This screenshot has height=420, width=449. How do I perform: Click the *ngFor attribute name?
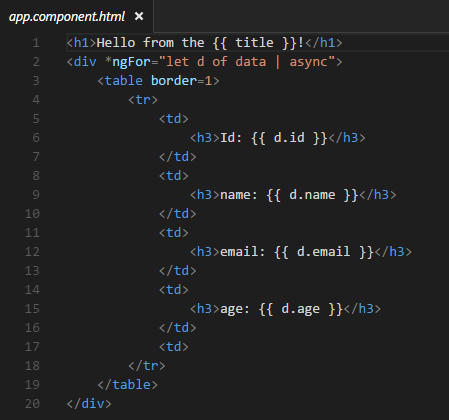click(128, 62)
